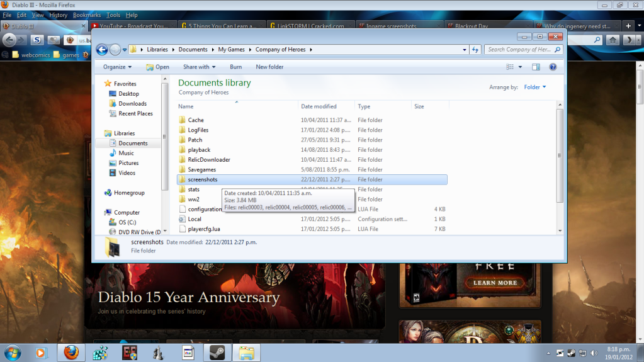Sort by Name column header
This screenshot has width=644, height=362.
(x=237, y=106)
